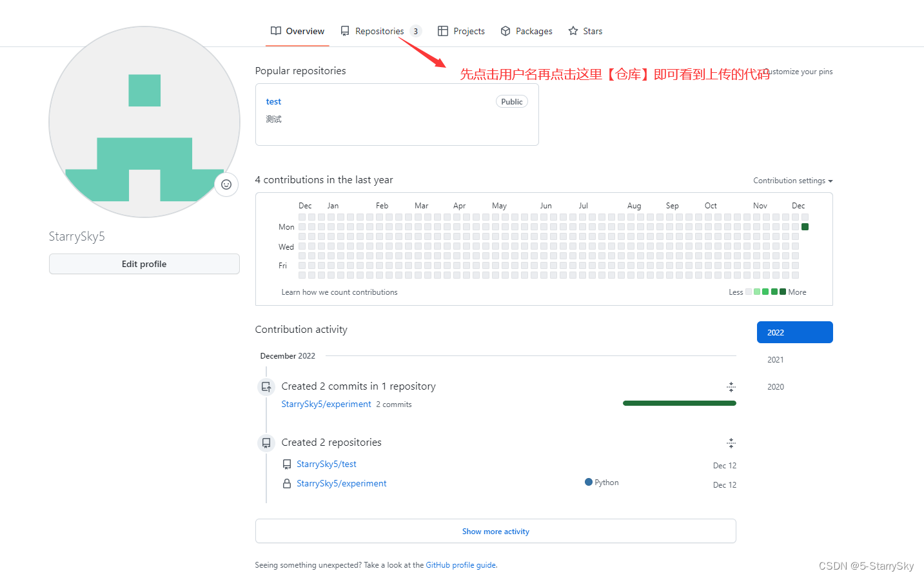Open the test pinned repository
The width and height of the screenshot is (924, 578).
(x=273, y=101)
